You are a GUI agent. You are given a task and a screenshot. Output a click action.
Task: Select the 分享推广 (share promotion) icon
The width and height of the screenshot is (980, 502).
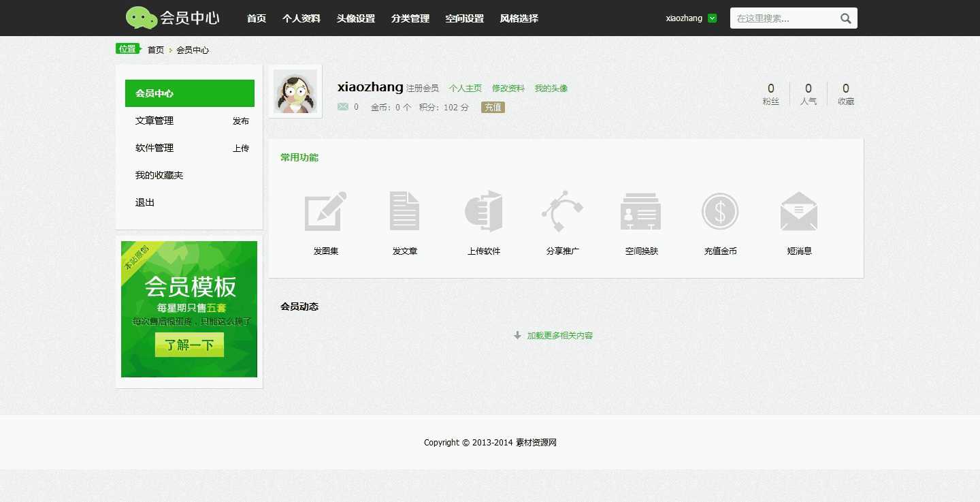coord(562,211)
